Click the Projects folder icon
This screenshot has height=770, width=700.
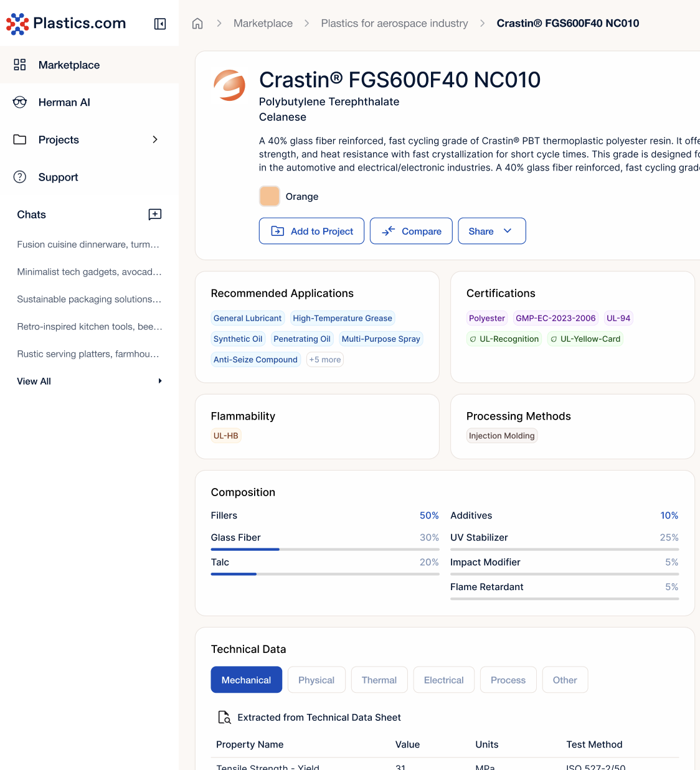pyautogui.click(x=20, y=139)
